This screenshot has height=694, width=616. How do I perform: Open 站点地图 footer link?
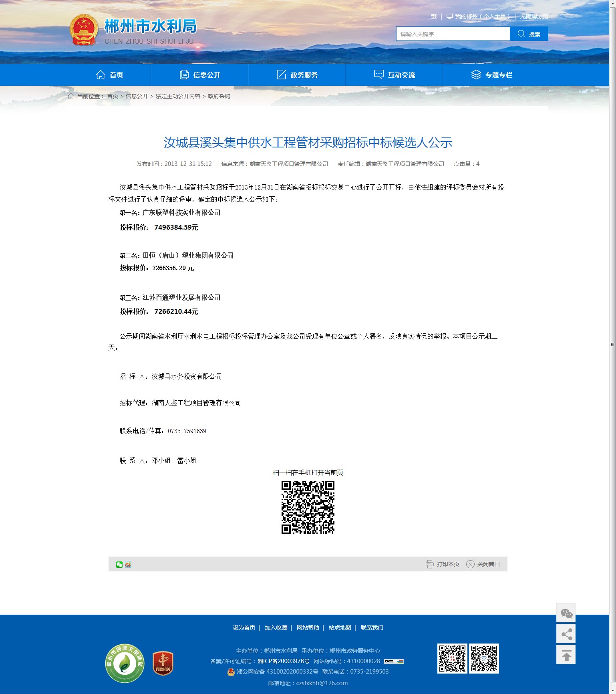(340, 627)
